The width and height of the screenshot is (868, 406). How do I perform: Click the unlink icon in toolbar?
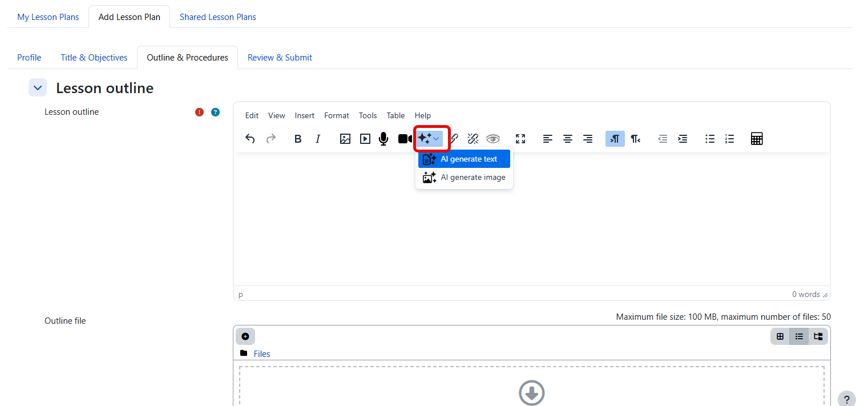473,139
